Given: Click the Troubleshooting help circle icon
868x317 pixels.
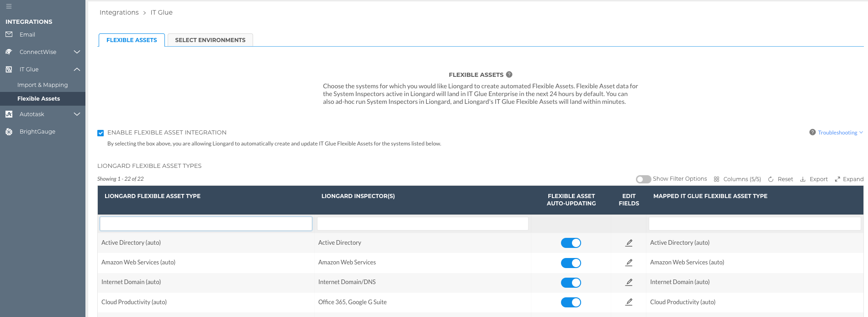Looking at the screenshot, I should pos(812,132).
